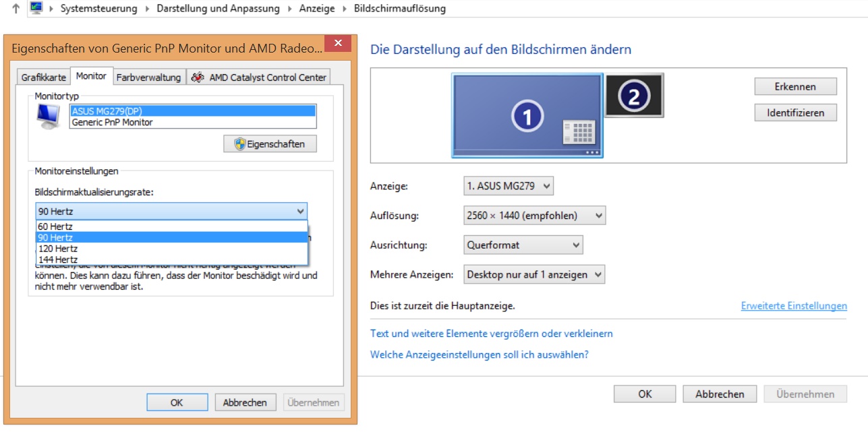Screen dimensions: 868x436
Task: Open the Ausrichtung dropdown
Action: pyautogui.click(x=523, y=245)
